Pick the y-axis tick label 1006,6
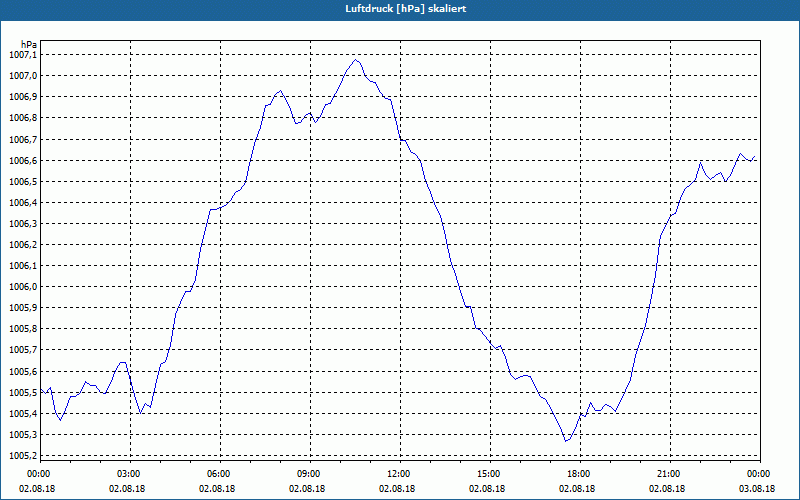The height and width of the screenshot is (500, 800). tap(23, 161)
